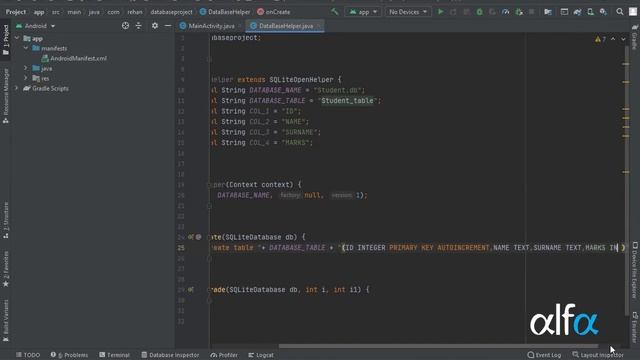640x360 pixels.
Task: Toggle Device File Explorer side tab
Action: coord(635,270)
